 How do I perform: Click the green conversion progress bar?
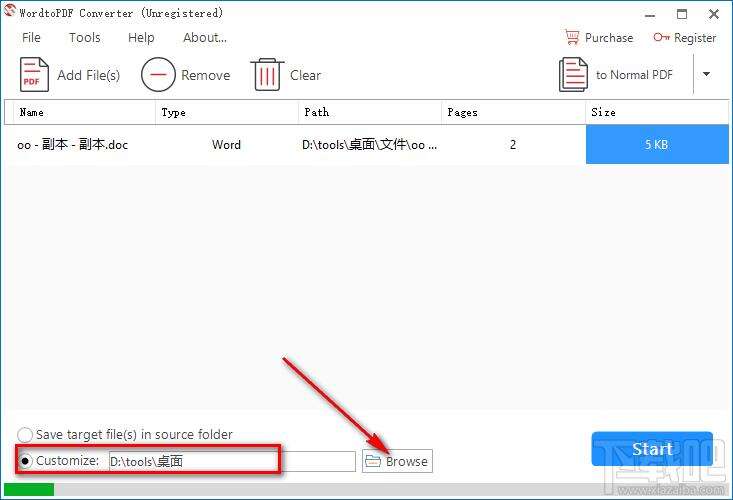coord(29,489)
